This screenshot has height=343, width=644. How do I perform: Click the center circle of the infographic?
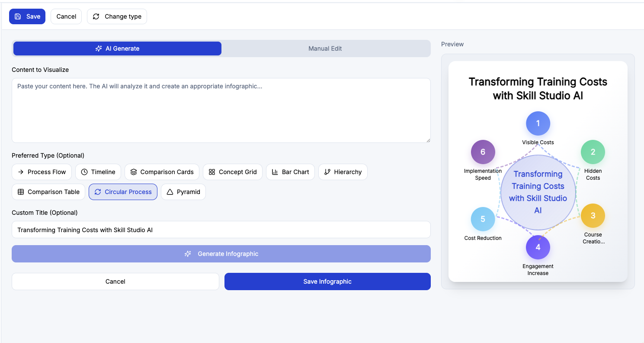click(538, 192)
